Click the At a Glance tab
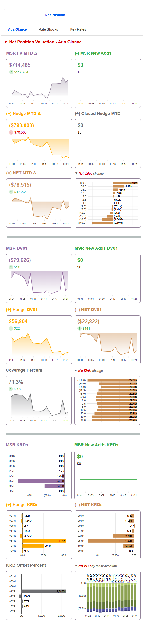147x644 pixels. [x=17, y=29]
